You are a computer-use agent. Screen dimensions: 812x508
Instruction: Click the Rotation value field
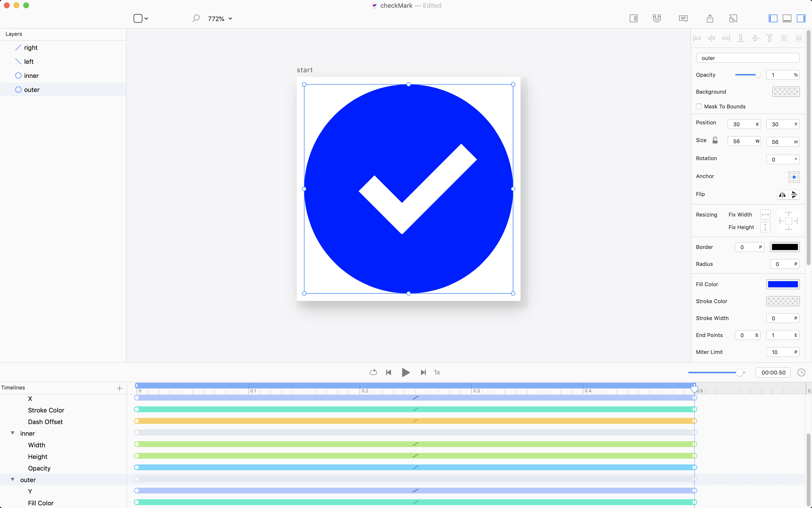783,160
